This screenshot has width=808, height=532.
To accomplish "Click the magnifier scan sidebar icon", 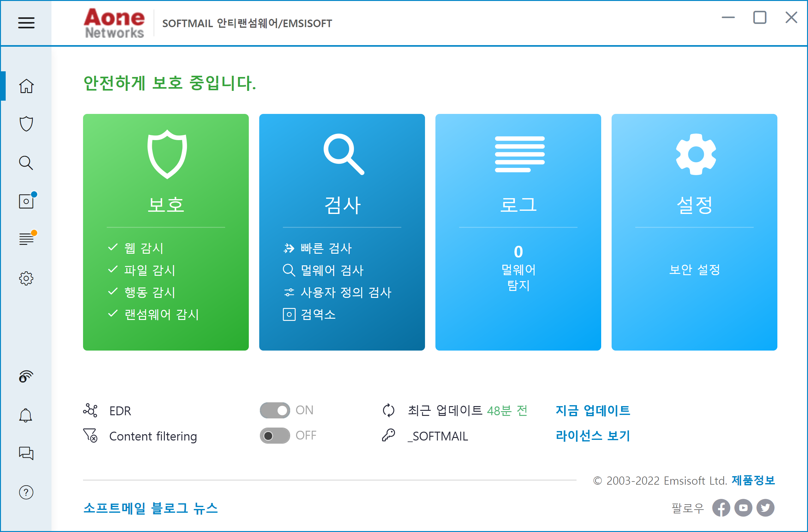I will point(26,163).
